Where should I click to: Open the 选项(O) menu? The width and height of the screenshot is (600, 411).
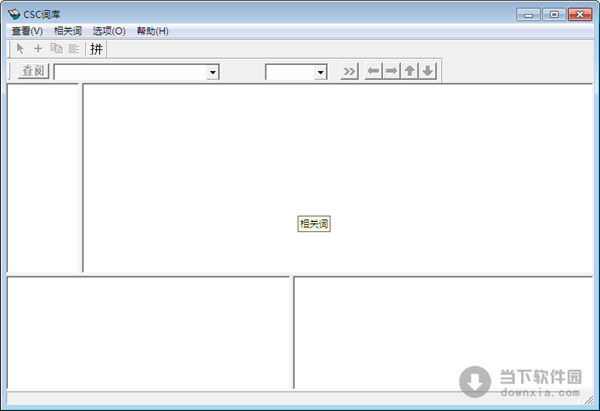point(109,31)
